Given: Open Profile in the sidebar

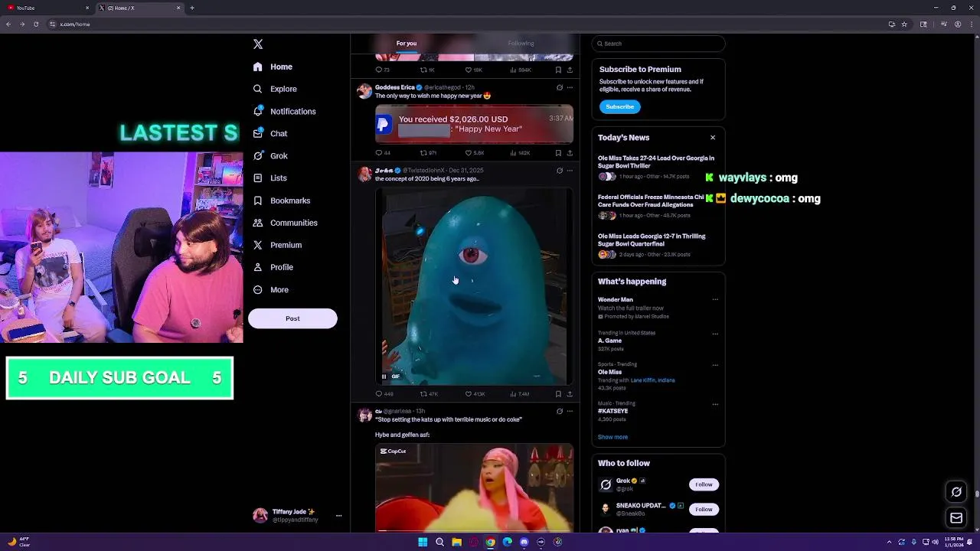Looking at the screenshot, I should click(273, 267).
